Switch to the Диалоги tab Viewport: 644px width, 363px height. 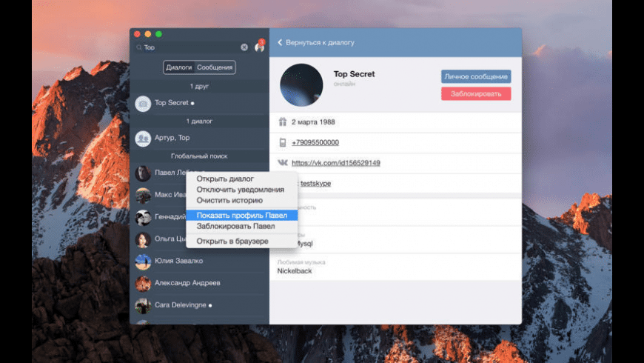click(x=179, y=67)
